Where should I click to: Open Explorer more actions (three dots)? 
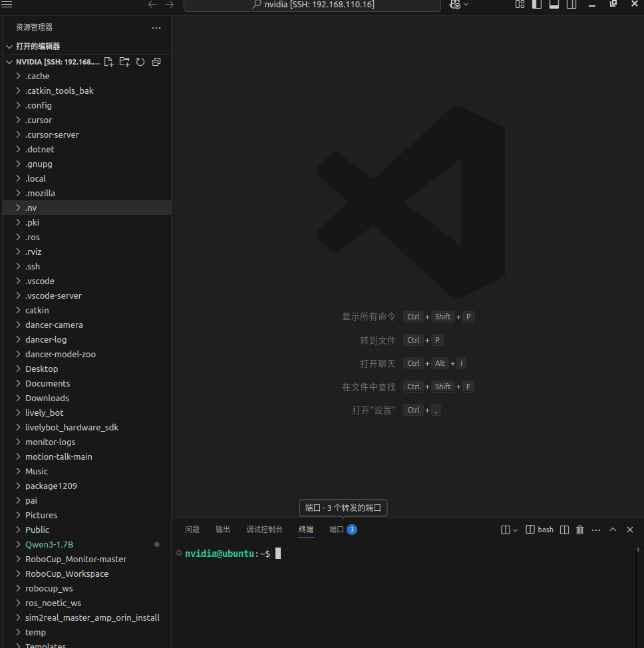click(156, 28)
